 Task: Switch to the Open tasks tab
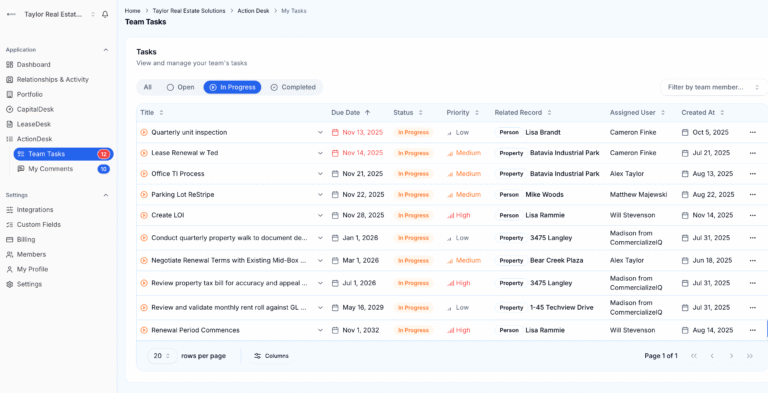[180, 87]
